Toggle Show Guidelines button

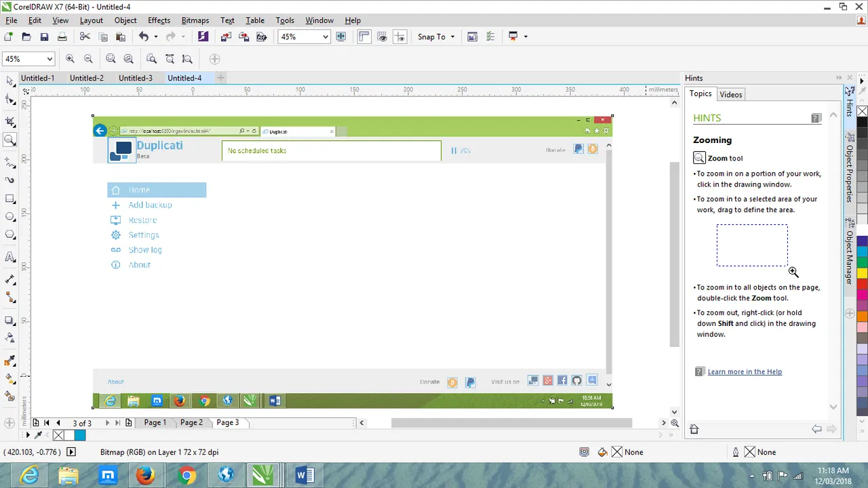pos(400,37)
